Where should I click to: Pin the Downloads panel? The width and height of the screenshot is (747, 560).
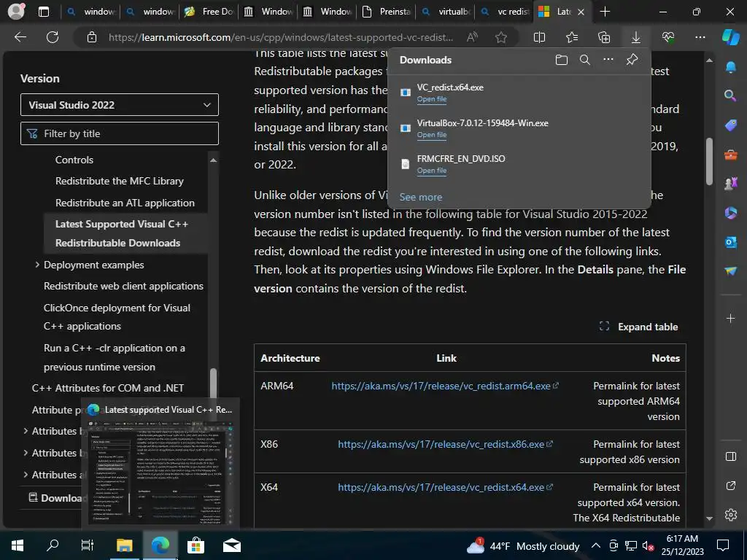point(632,60)
